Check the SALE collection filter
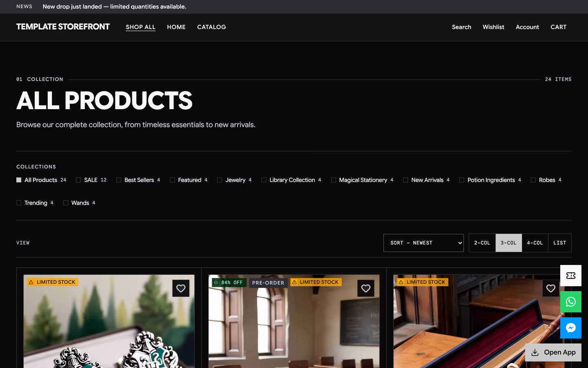This screenshot has width=588, height=368. 78,180
